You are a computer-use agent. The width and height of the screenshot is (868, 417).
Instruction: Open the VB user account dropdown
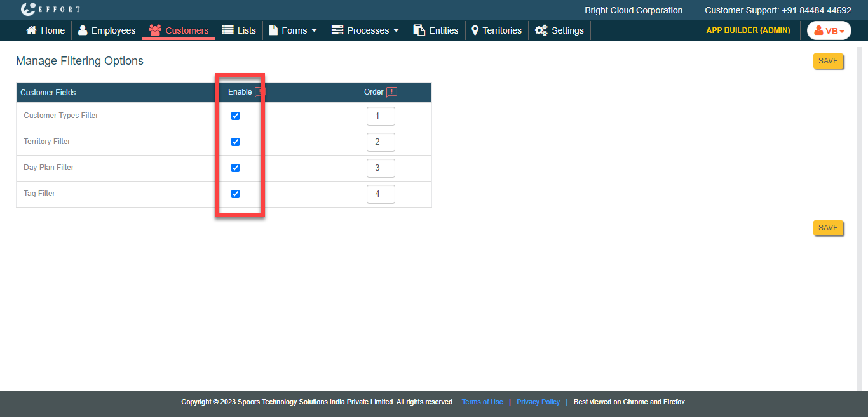click(x=829, y=31)
